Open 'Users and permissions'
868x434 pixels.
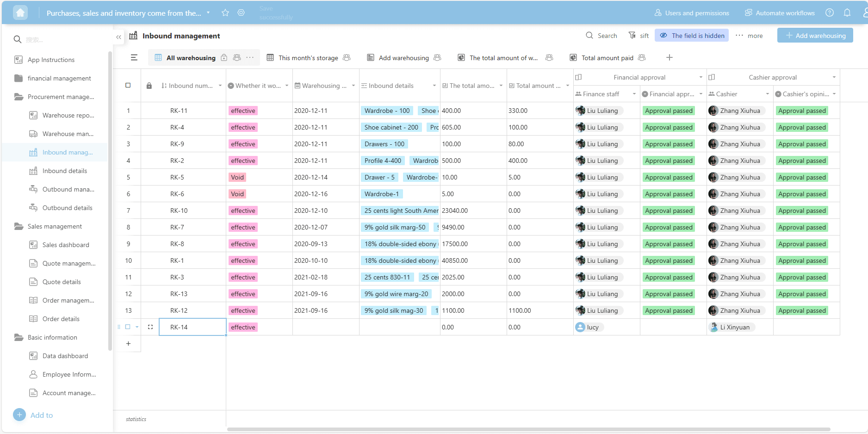692,13
